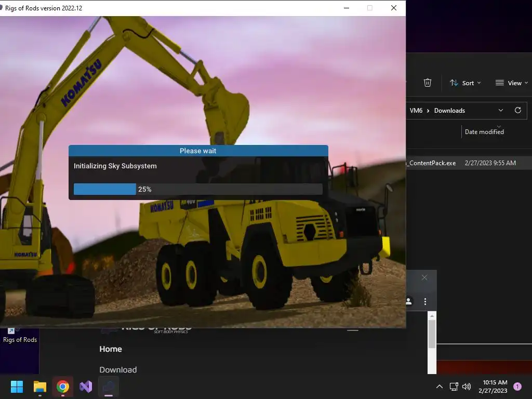Open the Chrome three-dot menu
The height and width of the screenshot is (399, 532).
(425, 301)
